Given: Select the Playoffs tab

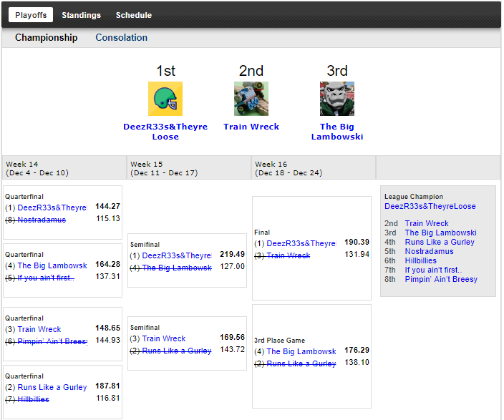Looking at the screenshot, I should coord(31,15).
